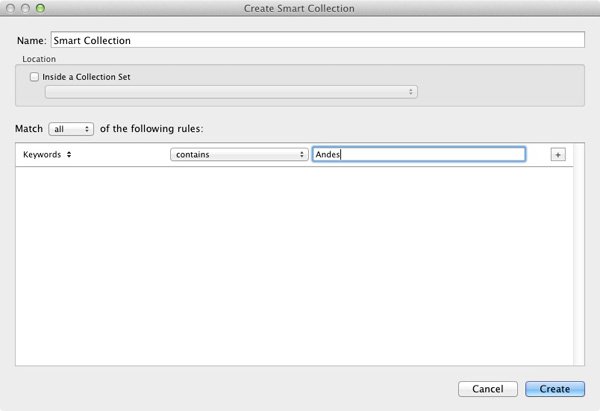Image resolution: width=600 pixels, height=411 pixels.
Task: Click the Cancel button
Action: pyautogui.click(x=488, y=389)
